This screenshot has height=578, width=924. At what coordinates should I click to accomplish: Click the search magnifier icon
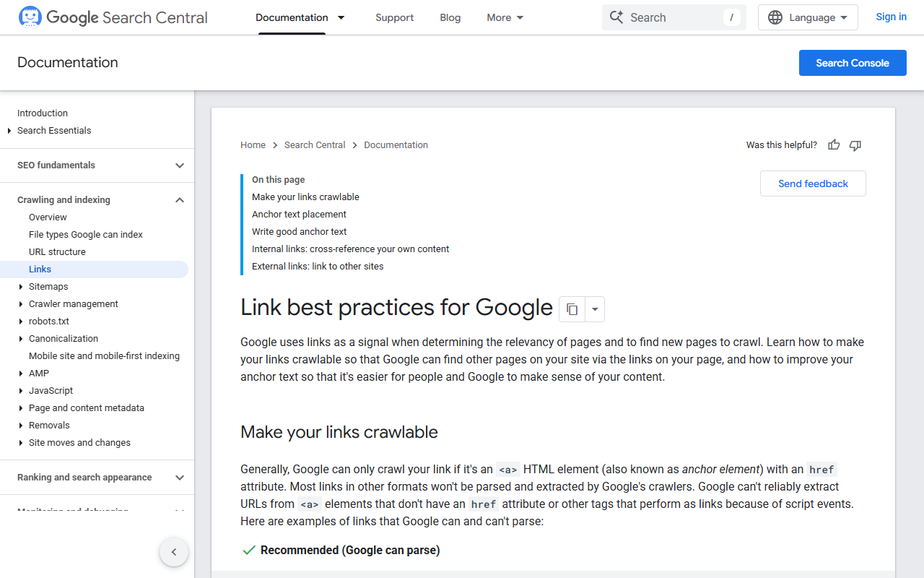616,17
